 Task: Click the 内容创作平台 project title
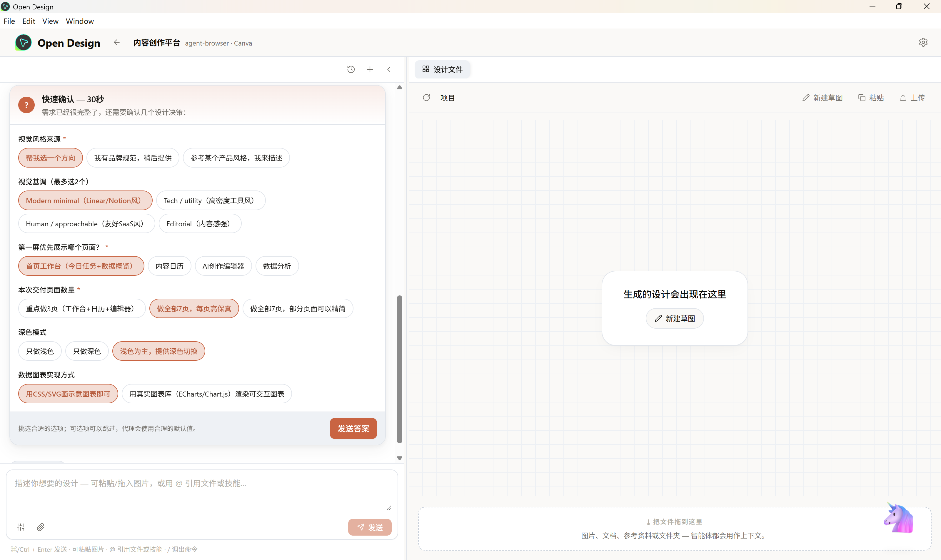(x=157, y=43)
